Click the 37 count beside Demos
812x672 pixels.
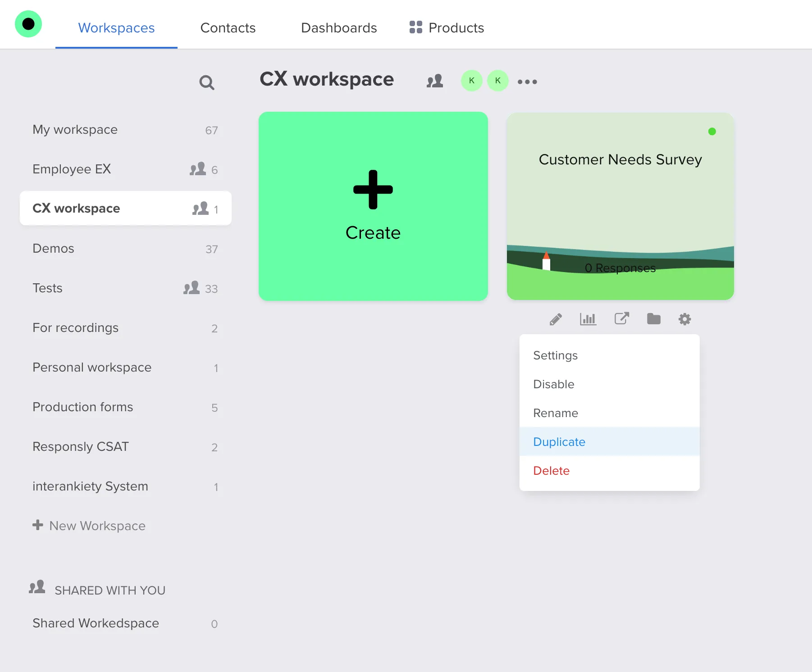pos(212,249)
